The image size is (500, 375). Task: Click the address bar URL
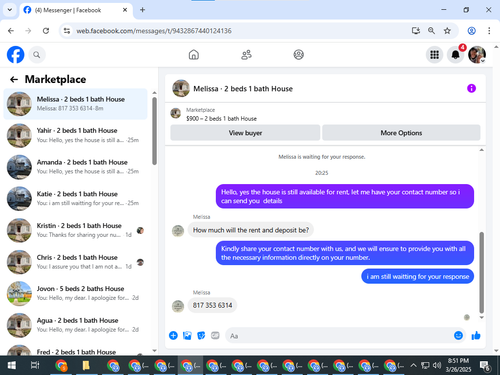154,31
